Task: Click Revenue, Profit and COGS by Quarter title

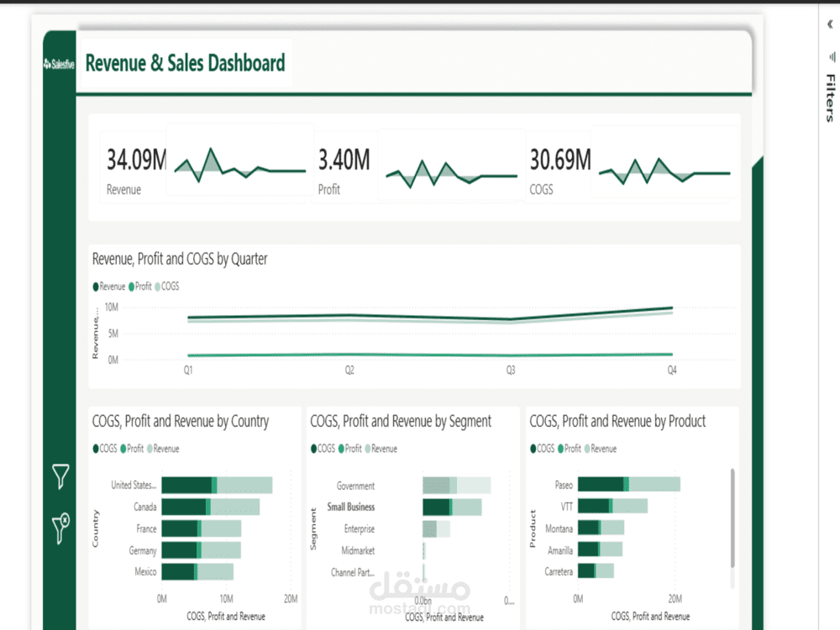Action: pos(180,260)
